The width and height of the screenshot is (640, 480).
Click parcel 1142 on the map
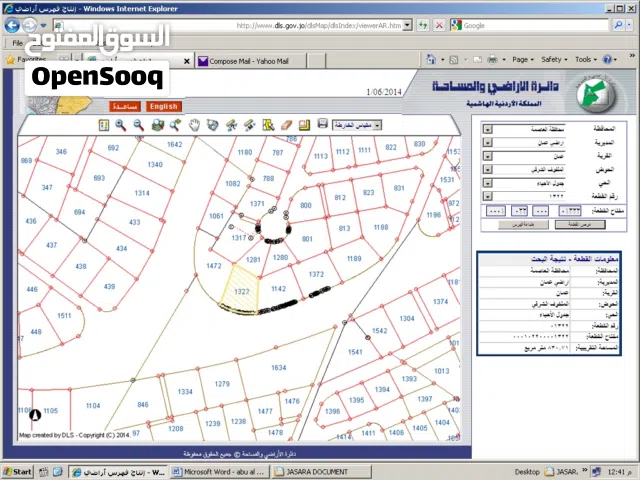(x=278, y=289)
